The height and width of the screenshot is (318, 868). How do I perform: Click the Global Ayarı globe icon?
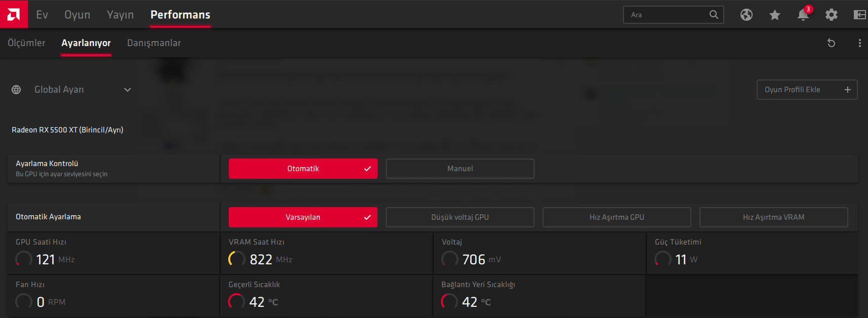click(x=16, y=90)
